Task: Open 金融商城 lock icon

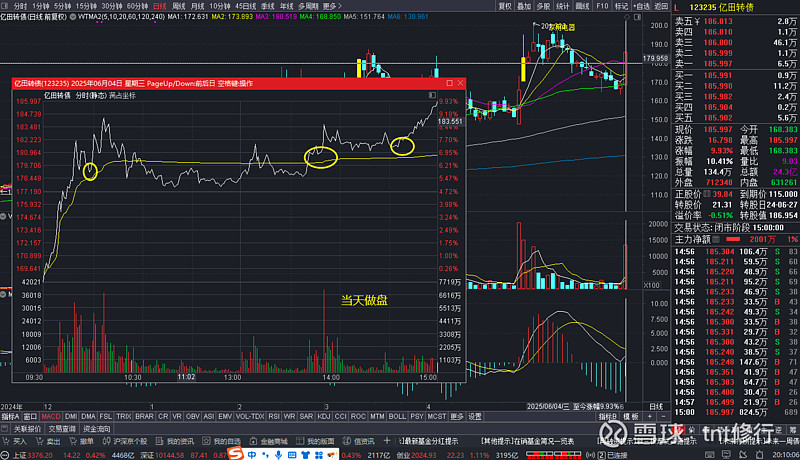Action: click(x=253, y=441)
